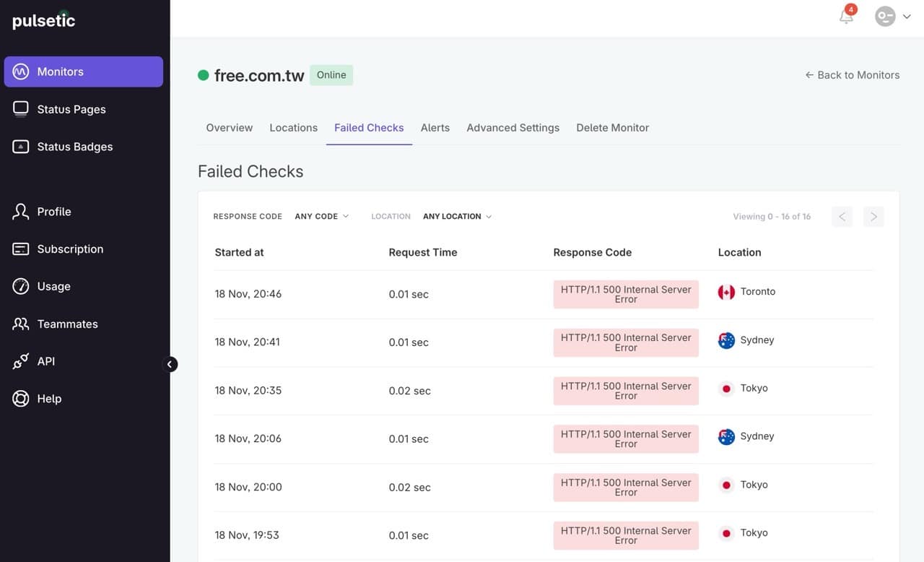Screen dimensions: 924x562
Task: Click the next page arrow button
Action: [x=873, y=217]
